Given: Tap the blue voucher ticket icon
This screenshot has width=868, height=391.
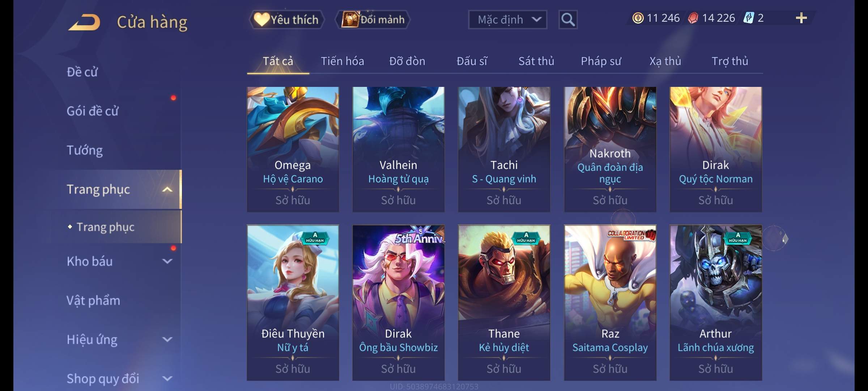Looking at the screenshot, I should (x=748, y=18).
